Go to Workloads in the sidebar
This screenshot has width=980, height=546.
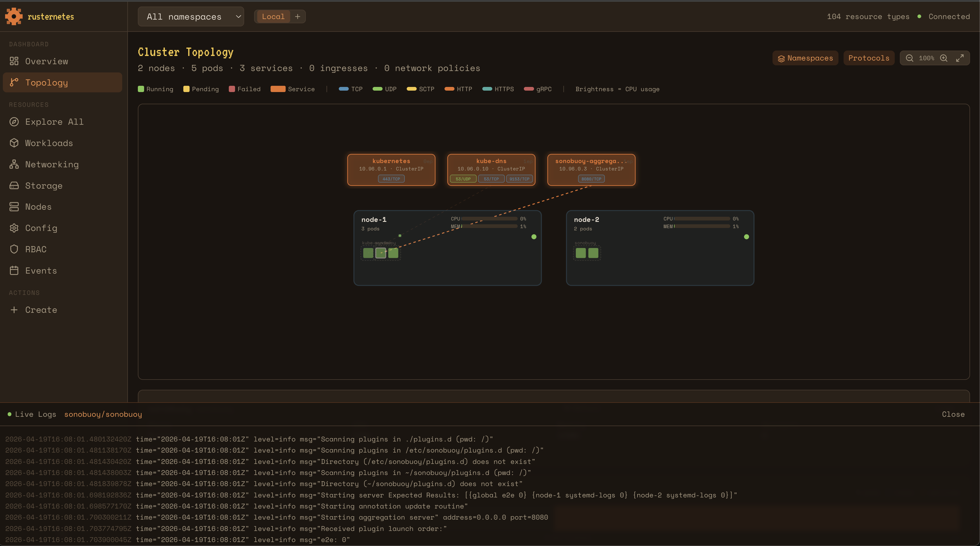coord(49,143)
